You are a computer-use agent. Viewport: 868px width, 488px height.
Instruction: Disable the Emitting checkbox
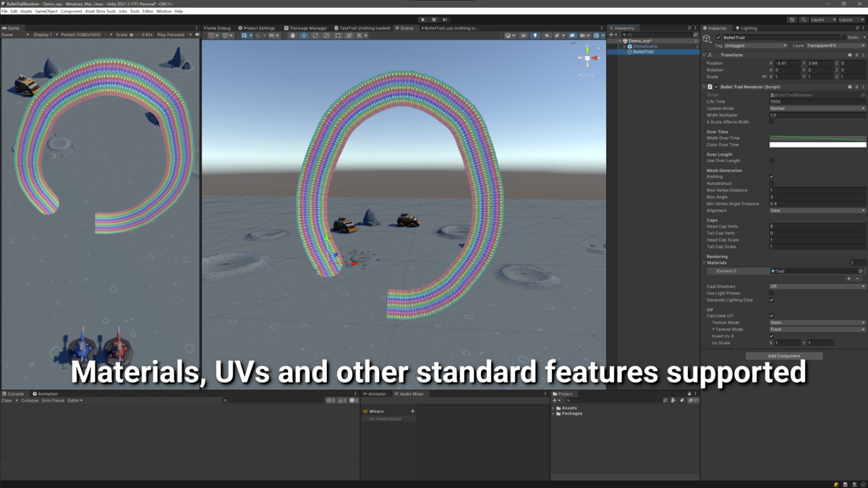pyautogui.click(x=773, y=176)
